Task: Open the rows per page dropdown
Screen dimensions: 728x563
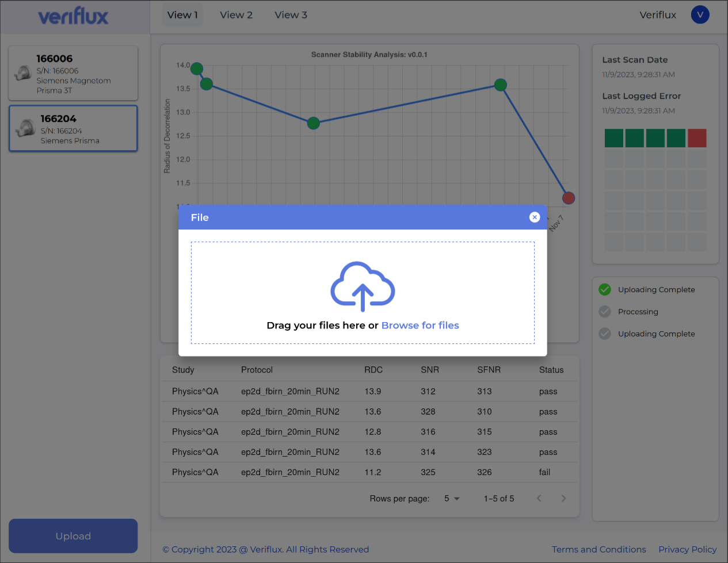Action: coord(452,499)
